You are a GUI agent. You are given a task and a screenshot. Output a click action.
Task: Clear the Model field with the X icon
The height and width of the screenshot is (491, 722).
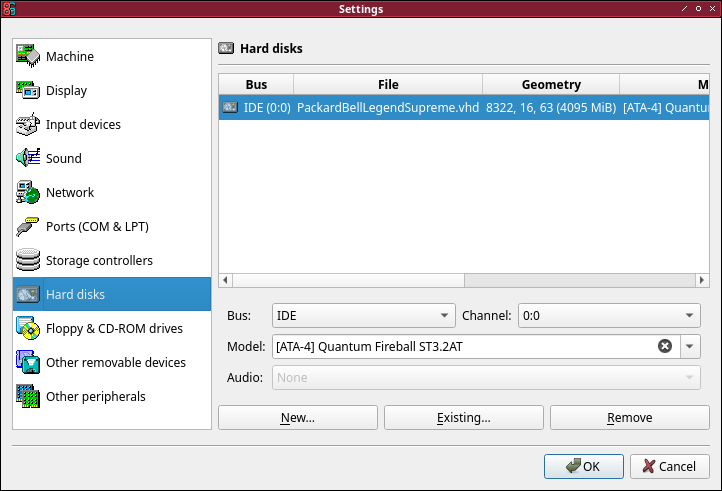[x=664, y=346]
